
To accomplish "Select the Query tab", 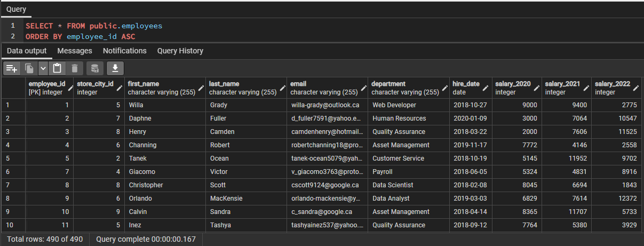I will pyautogui.click(x=16, y=9).
